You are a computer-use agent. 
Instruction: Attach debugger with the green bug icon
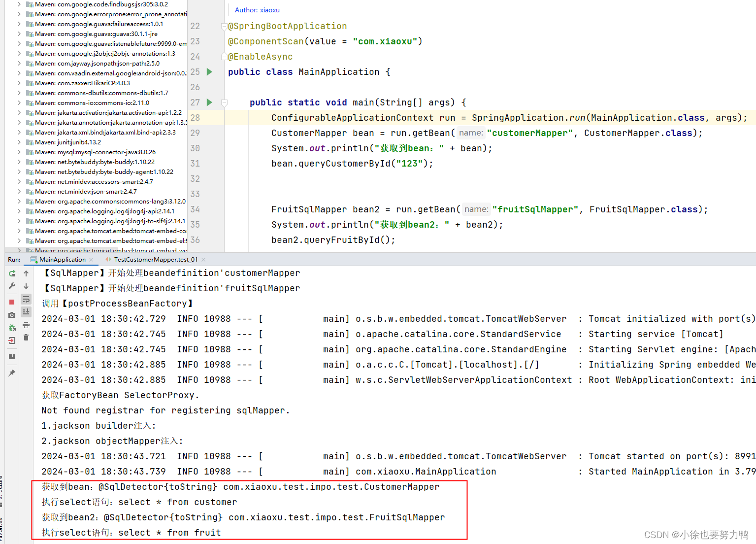pos(12,328)
